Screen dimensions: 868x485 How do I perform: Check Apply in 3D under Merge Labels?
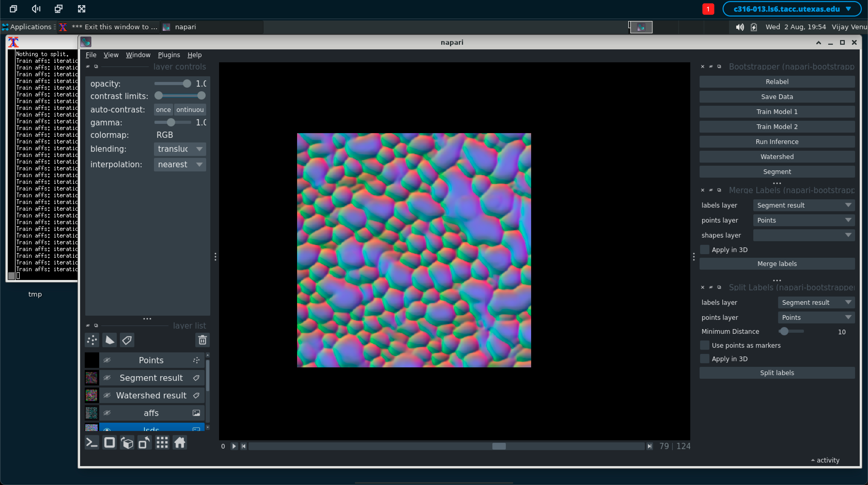[x=704, y=249]
